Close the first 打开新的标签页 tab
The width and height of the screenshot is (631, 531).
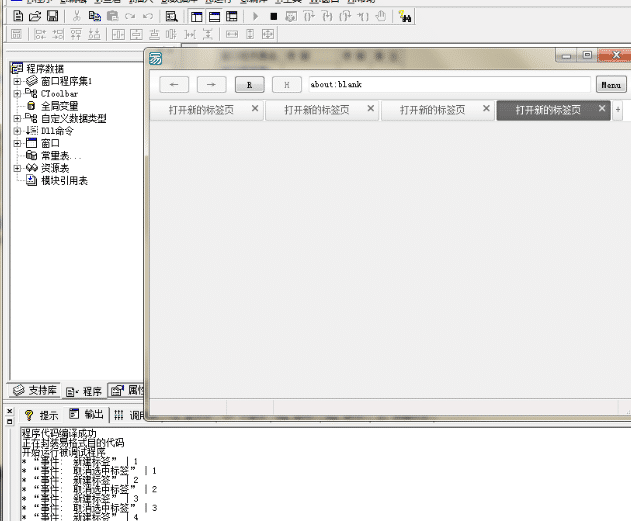click(x=255, y=109)
